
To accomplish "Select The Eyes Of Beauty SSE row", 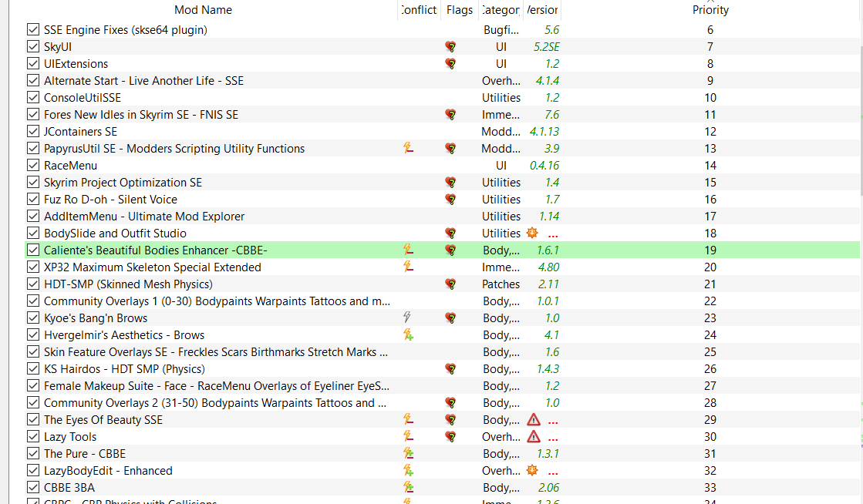I will coord(442,420).
